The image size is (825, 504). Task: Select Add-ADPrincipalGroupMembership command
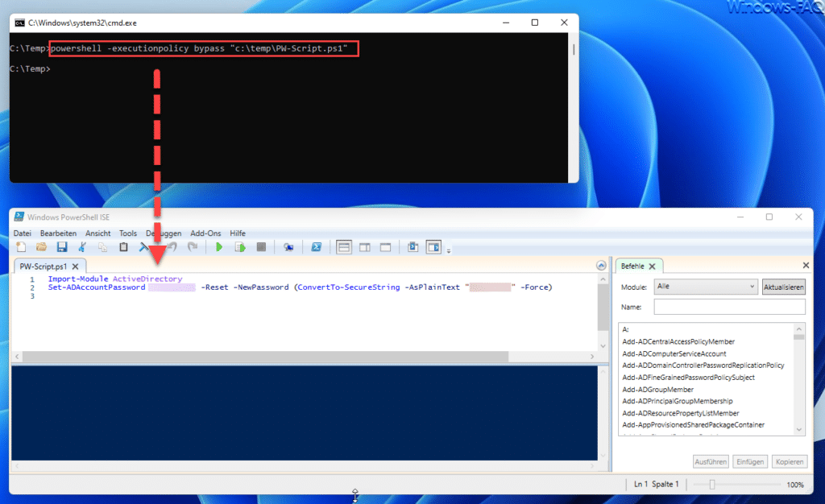click(677, 401)
